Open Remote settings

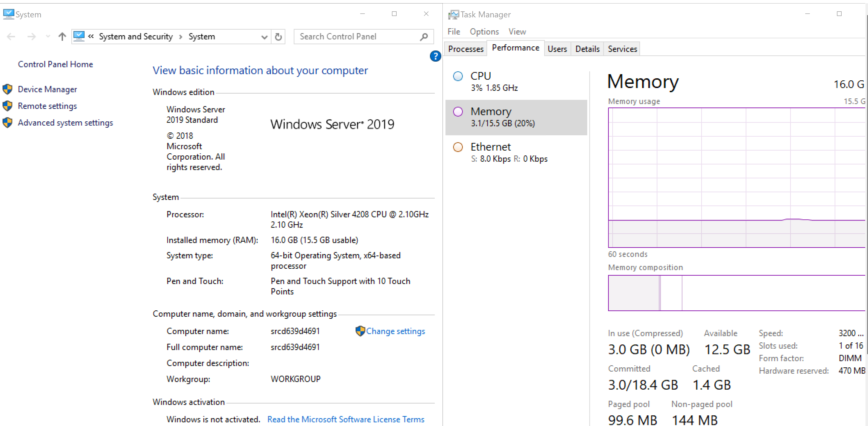47,106
